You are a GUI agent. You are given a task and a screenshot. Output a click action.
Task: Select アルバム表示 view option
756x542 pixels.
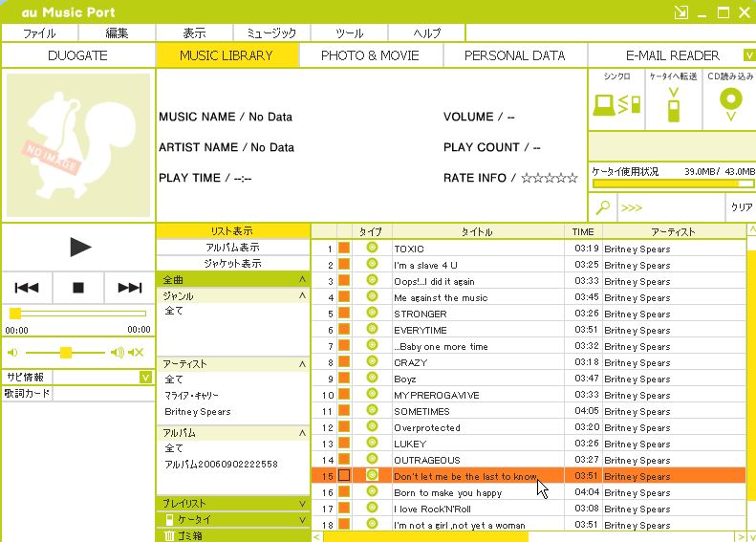click(232, 248)
